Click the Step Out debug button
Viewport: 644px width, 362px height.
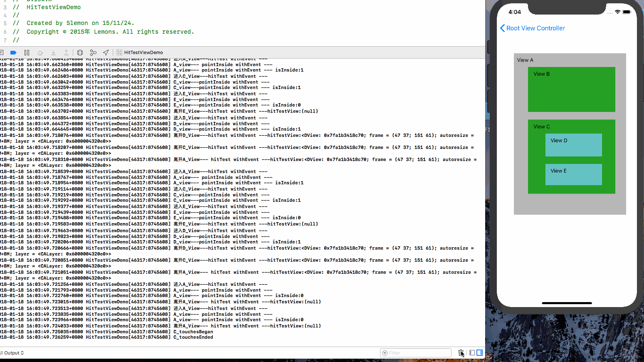66,52
